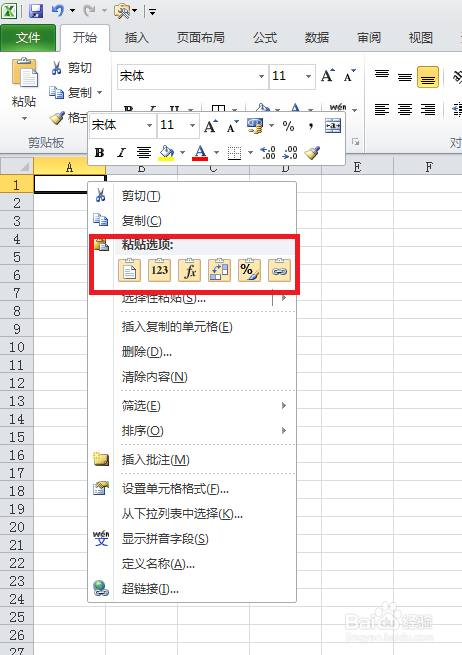Center align text from mini toolbar

144,153
